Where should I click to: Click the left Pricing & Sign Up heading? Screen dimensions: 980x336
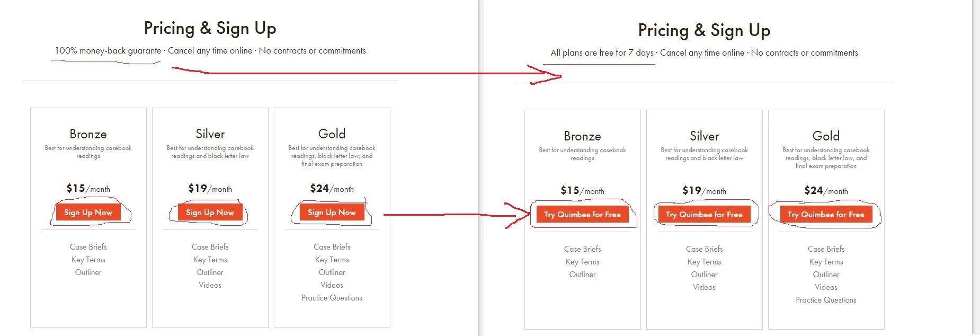(x=210, y=28)
